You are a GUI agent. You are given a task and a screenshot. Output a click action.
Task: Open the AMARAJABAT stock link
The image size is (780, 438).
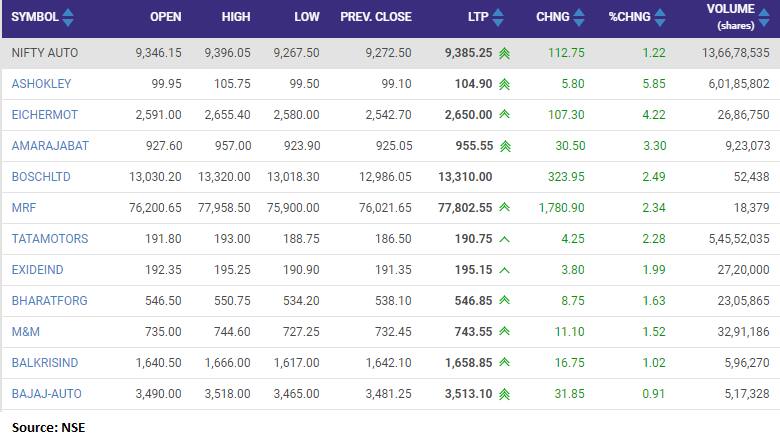50,145
